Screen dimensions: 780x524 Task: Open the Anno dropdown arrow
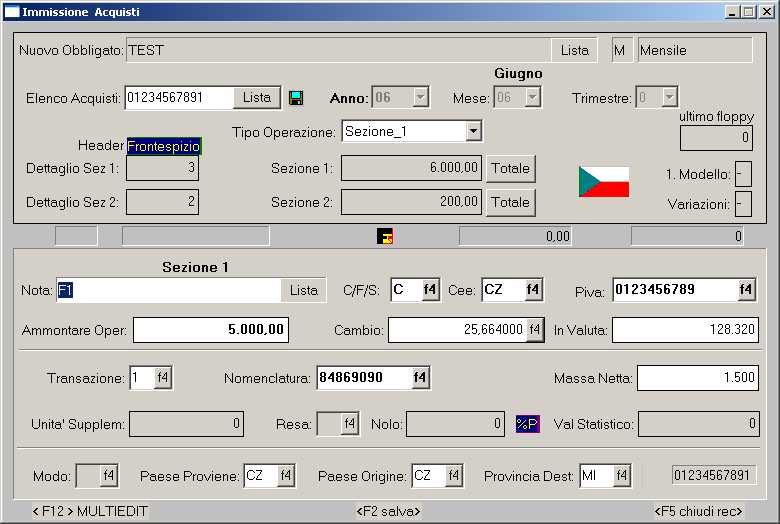421,97
